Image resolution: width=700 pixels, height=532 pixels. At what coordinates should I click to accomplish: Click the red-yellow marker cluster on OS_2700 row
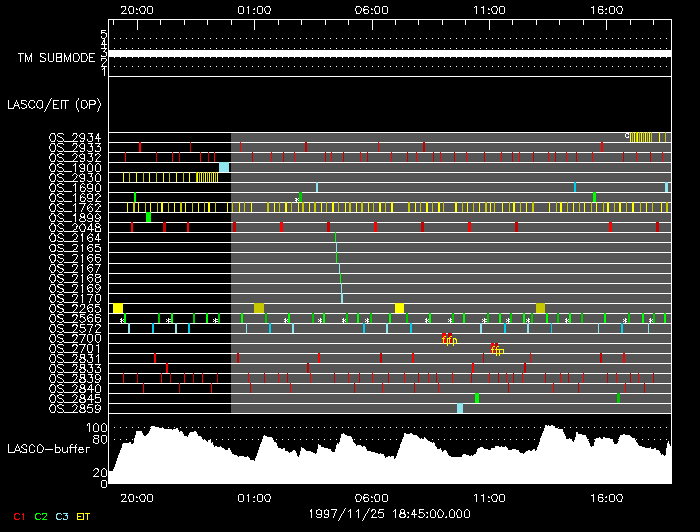tap(449, 339)
